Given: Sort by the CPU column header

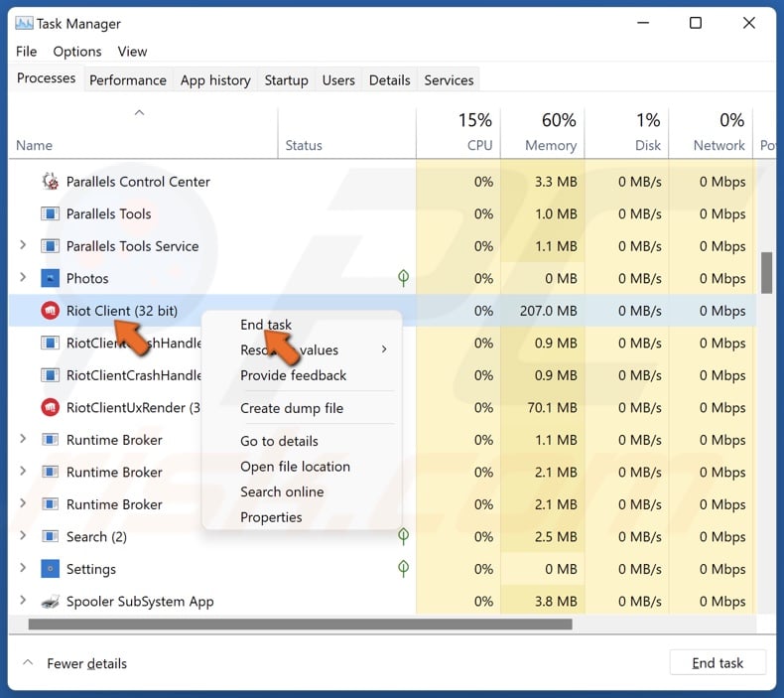Looking at the screenshot, I should pyautogui.click(x=458, y=133).
